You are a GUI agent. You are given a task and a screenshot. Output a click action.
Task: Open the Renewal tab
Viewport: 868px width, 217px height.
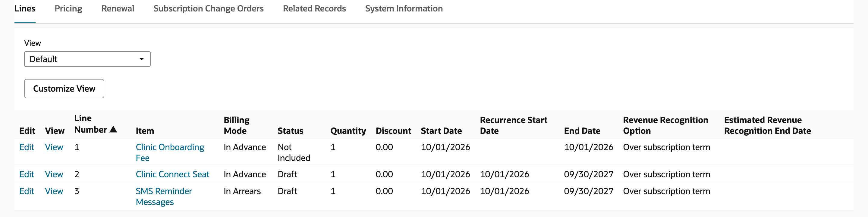tap(118, 8)
